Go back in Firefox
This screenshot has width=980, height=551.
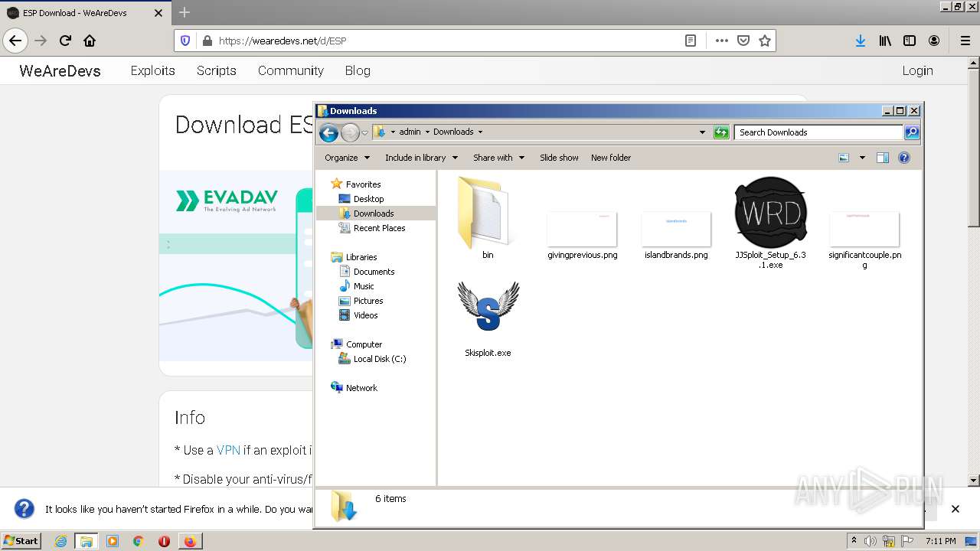[x=15, y=41]
